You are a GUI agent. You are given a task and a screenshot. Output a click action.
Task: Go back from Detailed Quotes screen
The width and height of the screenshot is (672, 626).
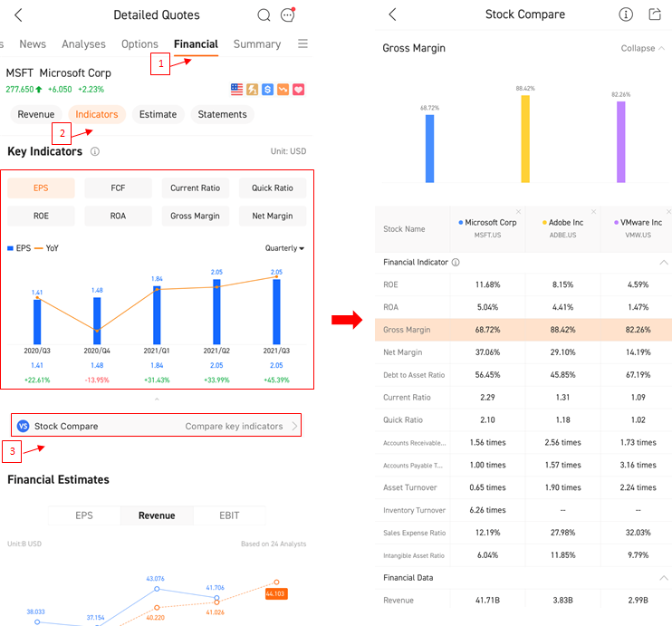click(x=18, y=15)
